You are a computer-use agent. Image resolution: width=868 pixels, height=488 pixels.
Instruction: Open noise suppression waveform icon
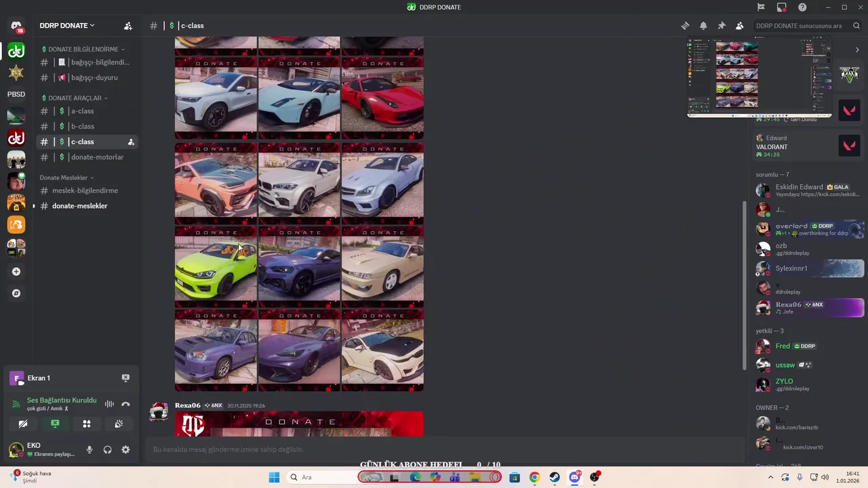click(109, 404)
